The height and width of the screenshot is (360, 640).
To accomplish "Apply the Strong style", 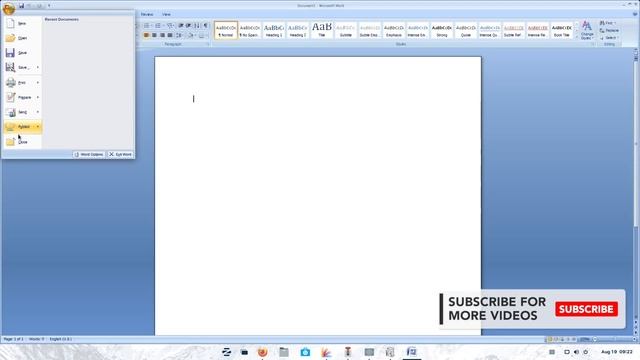I will pyautogui.click(x=442, y=30).
